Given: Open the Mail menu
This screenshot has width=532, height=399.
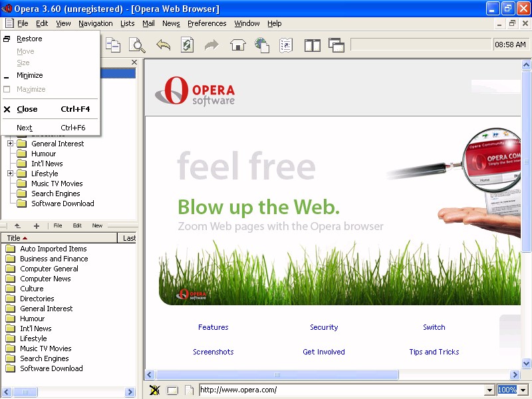Looking at the screenshot, I should coord(148,23).
